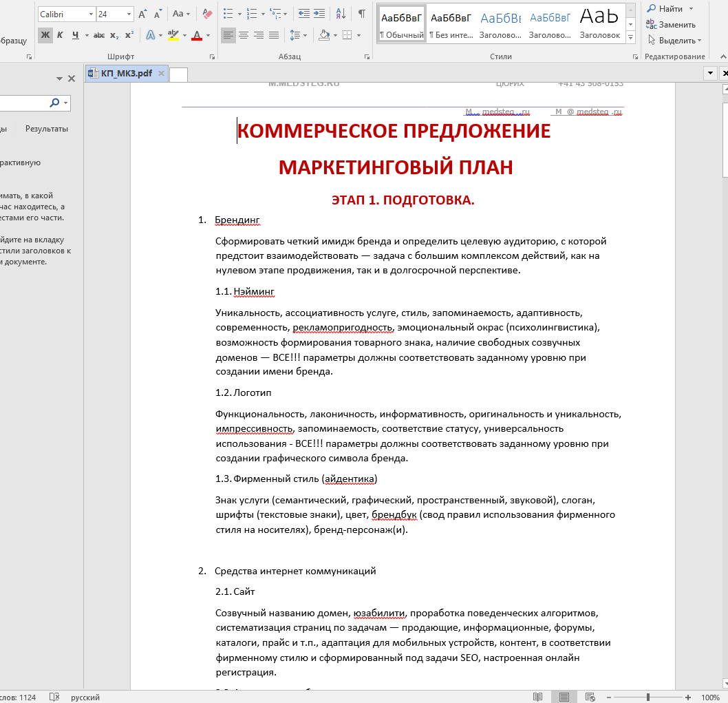Collapse the ribbon

tap(723, 56)
